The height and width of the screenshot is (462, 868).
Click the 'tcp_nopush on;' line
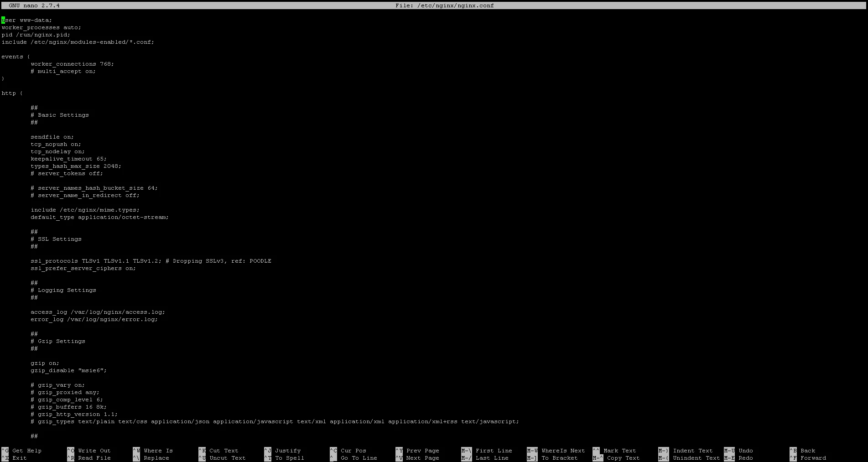56,144
